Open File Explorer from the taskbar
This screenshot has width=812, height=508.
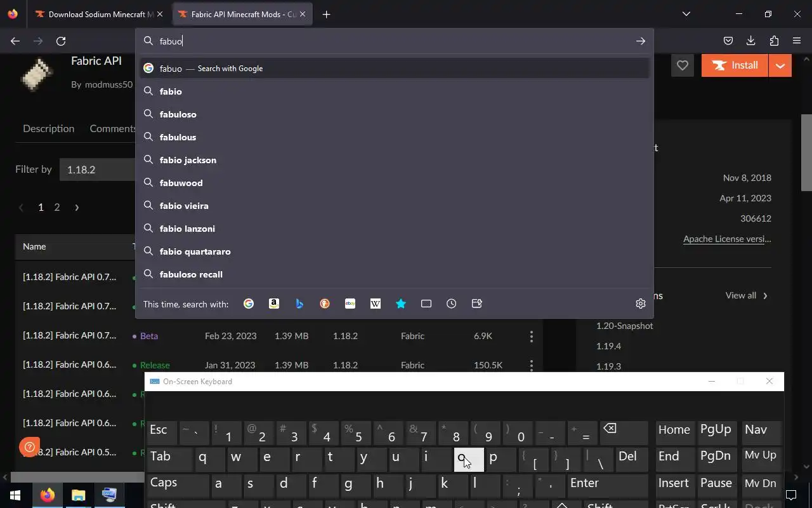(x=78, y=495)
